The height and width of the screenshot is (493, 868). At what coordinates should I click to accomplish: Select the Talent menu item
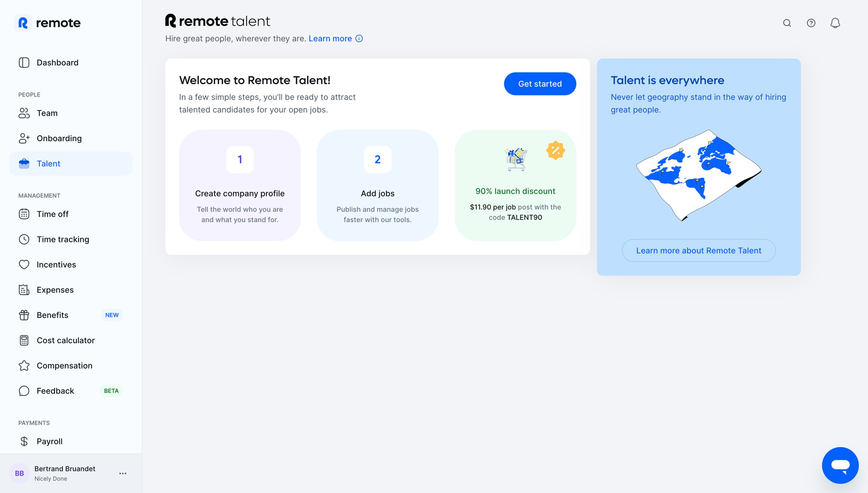(71, 163)
